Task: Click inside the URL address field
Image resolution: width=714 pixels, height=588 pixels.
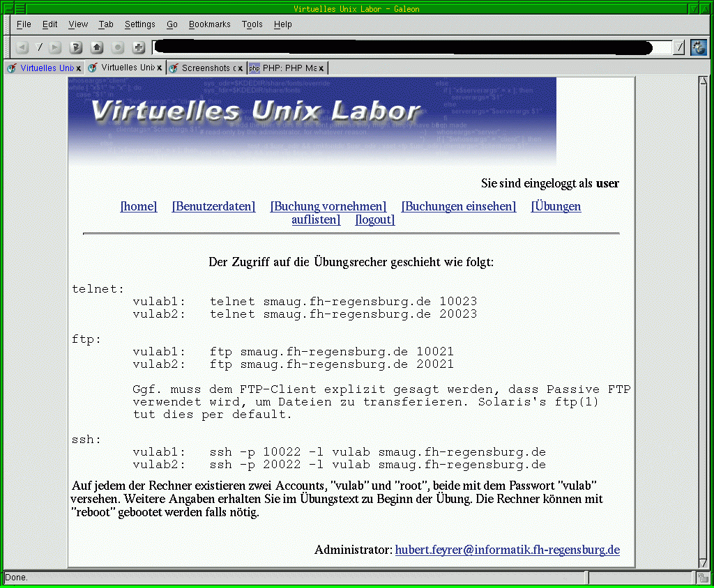Action: (x=412, y=47)
